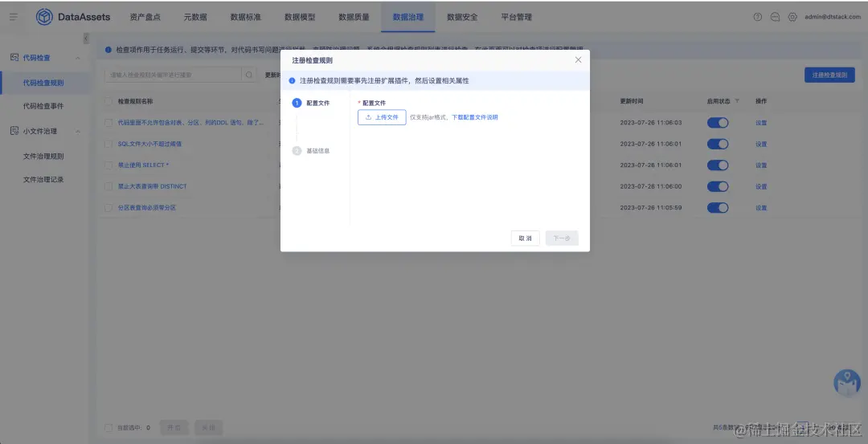Screen dimensions: 868x444
Task: Select step 1 配置文件 in wizard
Action: [311, 103]
